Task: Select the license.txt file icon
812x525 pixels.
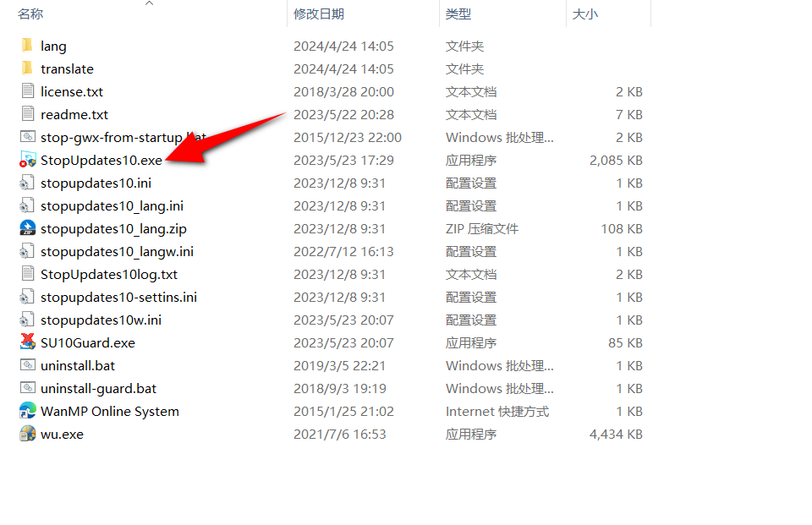Action: coord(28,91)
